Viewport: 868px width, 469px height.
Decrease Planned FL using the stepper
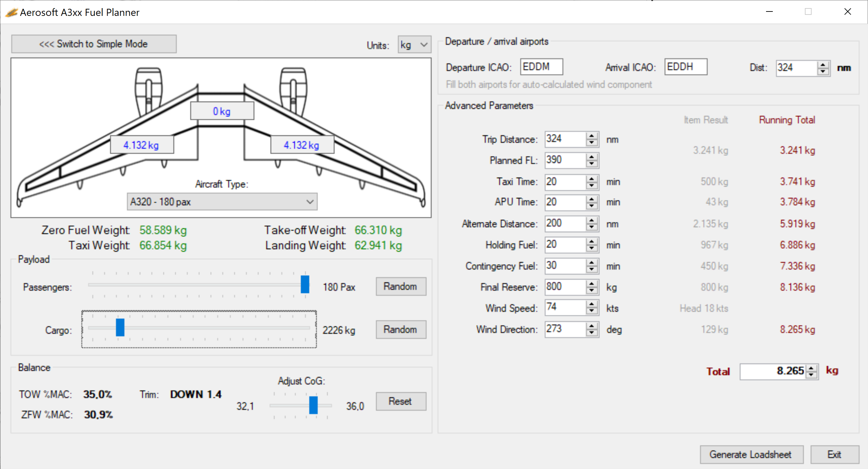point(591,163)
